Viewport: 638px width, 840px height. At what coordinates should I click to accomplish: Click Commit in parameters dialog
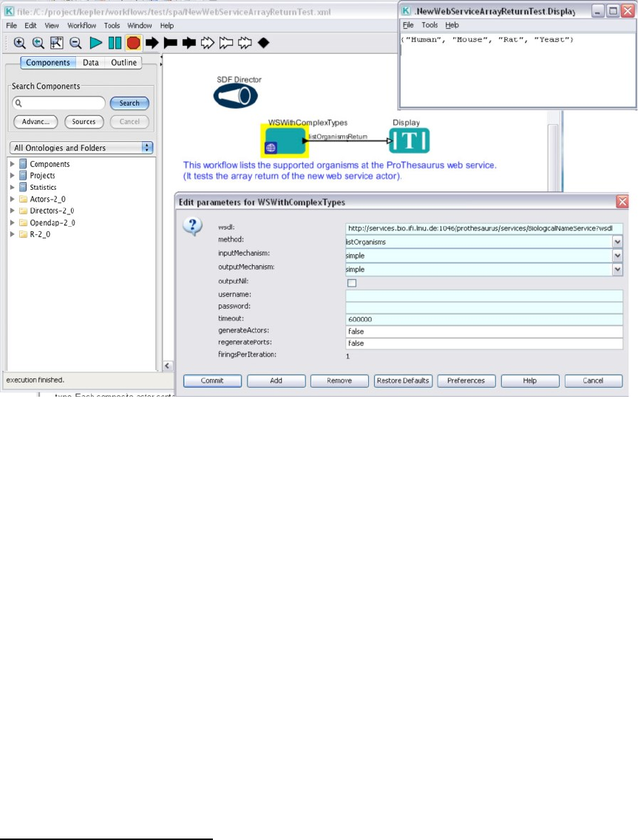(x=212, y=381)
